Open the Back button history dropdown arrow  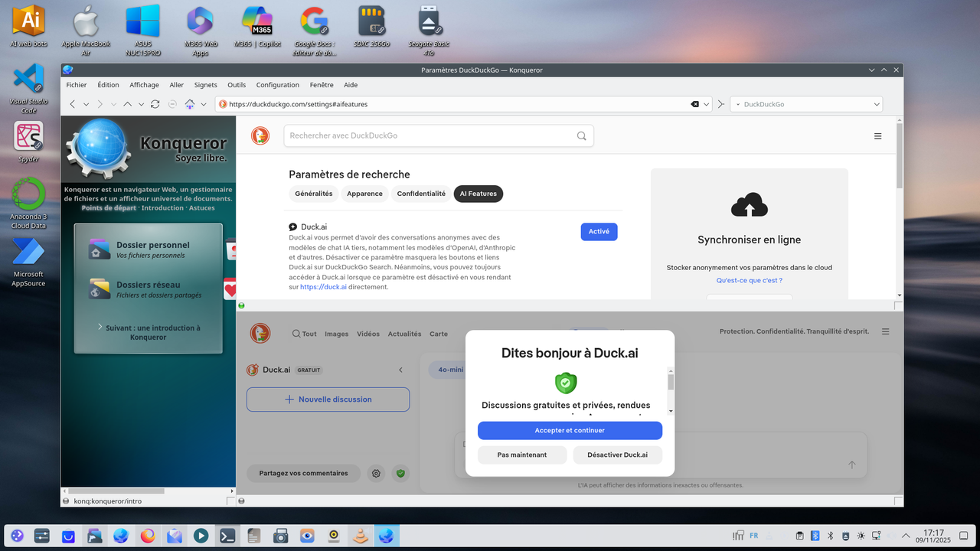[86, 104]
